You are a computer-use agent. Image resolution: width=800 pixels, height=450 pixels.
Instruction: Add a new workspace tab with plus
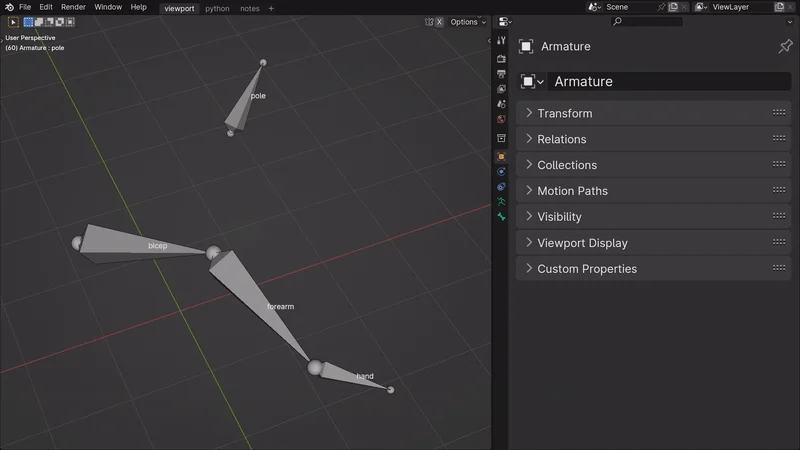(x=271, y=8)
